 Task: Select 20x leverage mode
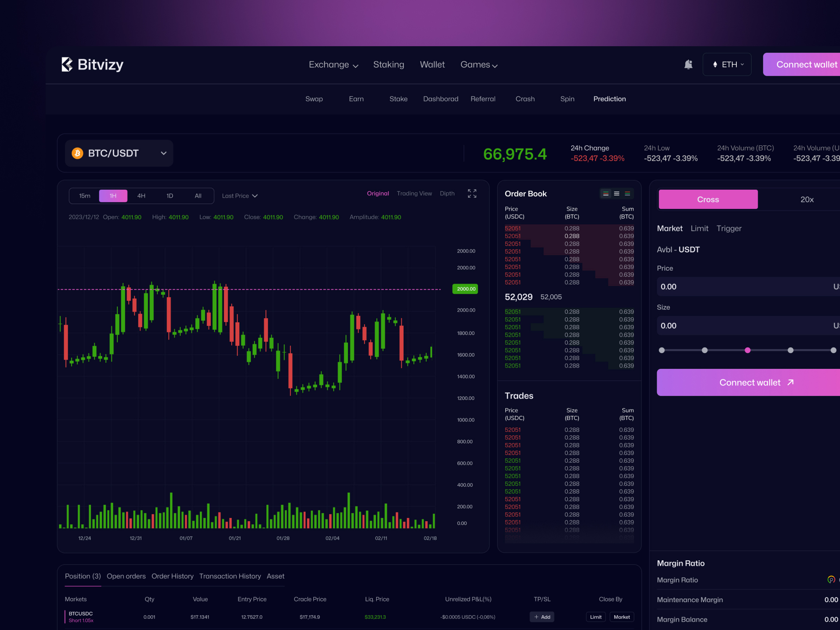pyautogui.click(x=807, y=199)
